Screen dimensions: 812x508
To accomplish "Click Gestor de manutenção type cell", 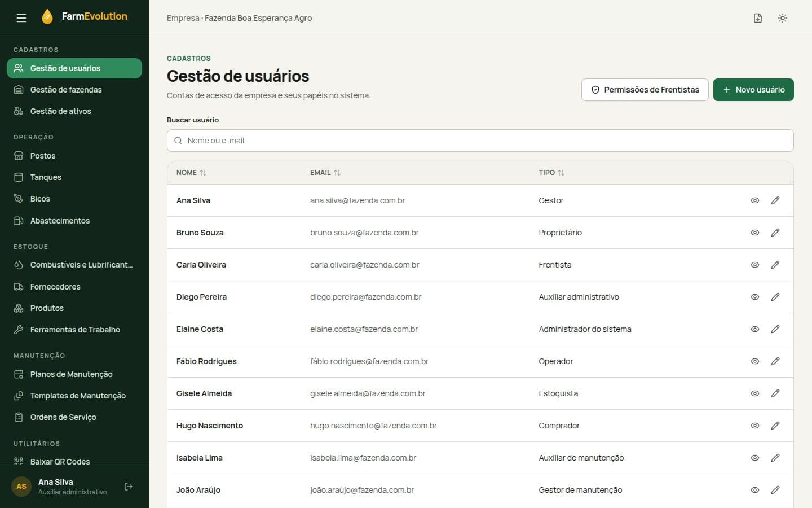I will tap(580, 490).
